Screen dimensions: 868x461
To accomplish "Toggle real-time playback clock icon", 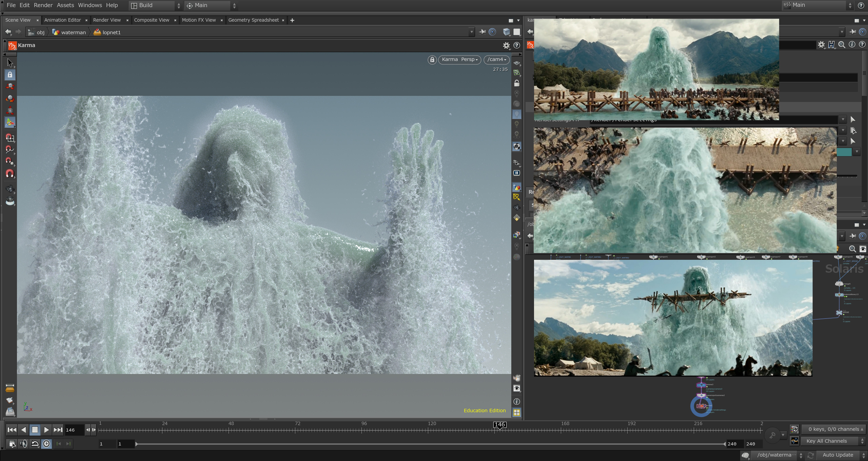I will click(46, 444).
